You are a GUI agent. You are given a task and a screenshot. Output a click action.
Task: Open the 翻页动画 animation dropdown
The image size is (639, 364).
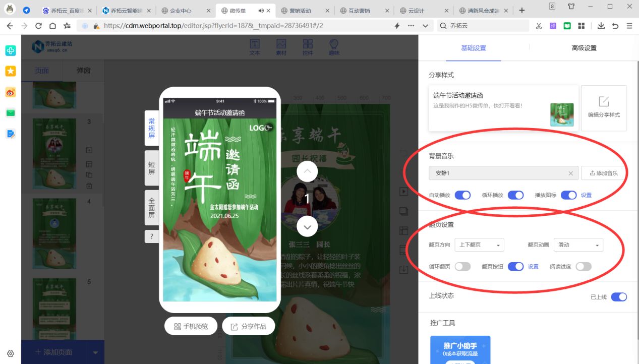578,245
